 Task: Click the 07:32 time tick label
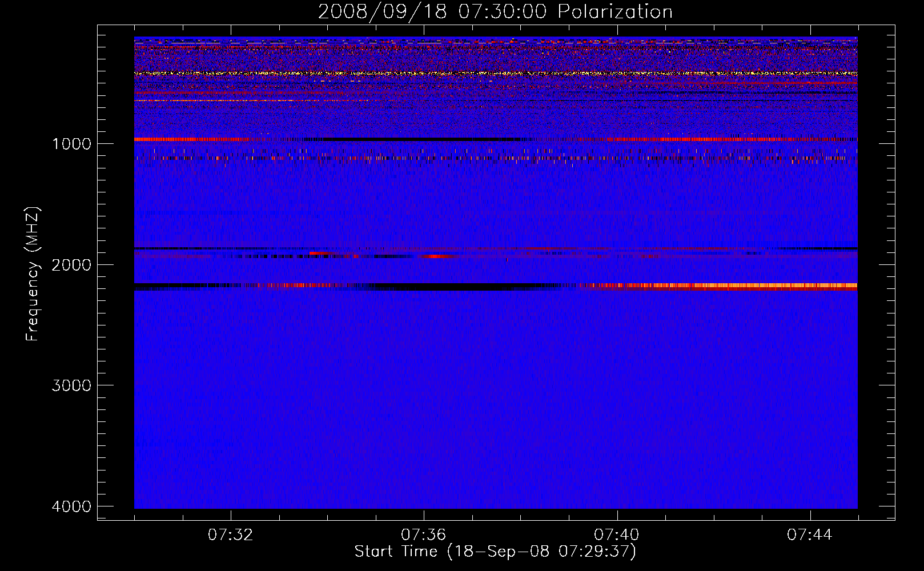click(230, 535)
